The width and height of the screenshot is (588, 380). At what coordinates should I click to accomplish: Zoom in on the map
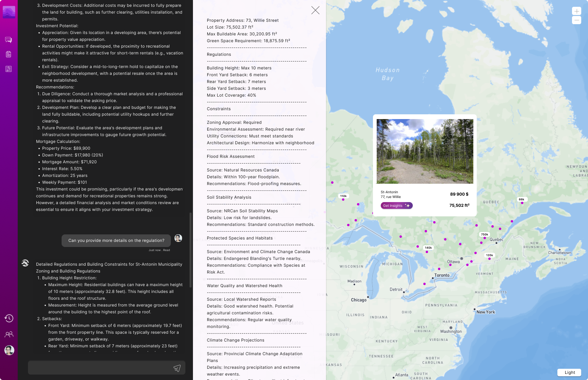pos(576,11)
